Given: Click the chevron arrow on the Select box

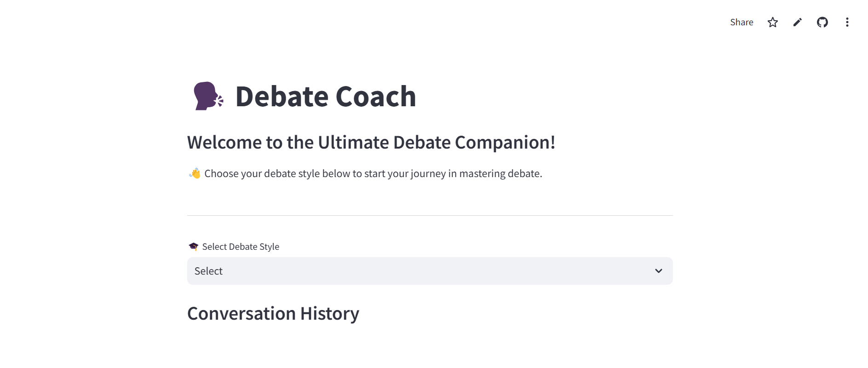Looking at the screenshot, I should coord(658,271).
